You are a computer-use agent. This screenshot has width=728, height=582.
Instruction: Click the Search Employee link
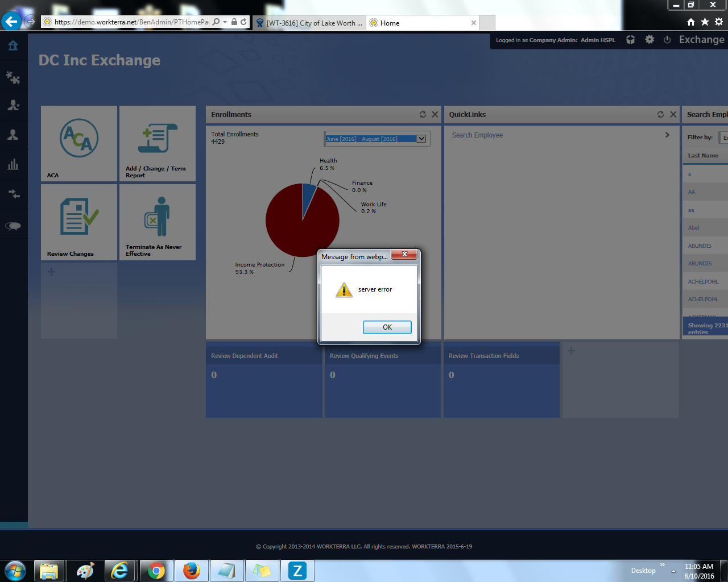[477, 135]
